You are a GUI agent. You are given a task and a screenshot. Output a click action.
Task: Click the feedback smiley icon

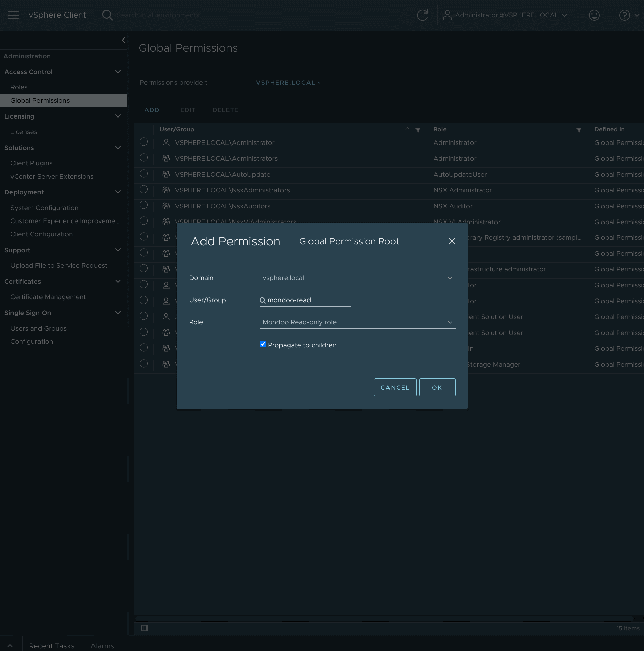click(x=594, y=15)
